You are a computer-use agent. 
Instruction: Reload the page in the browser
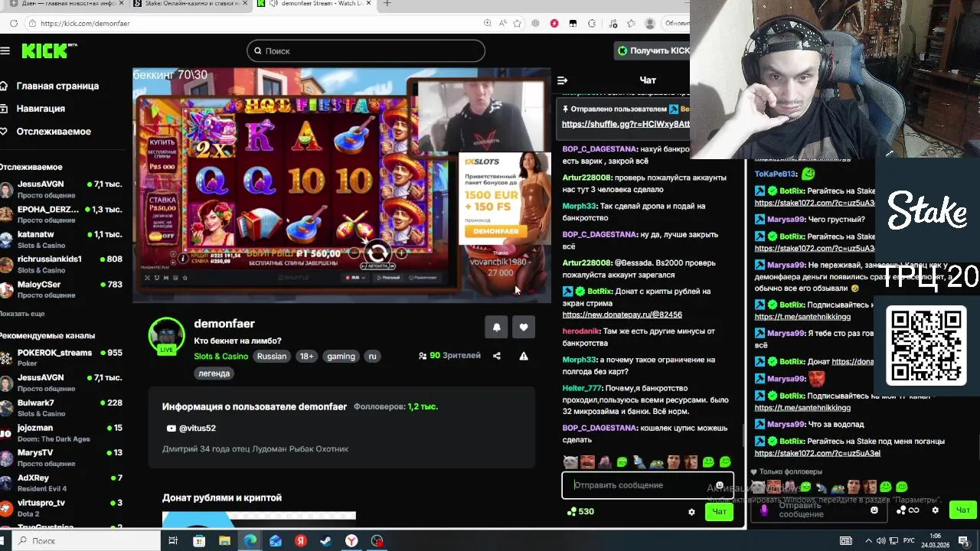click(x=14, y=24)
